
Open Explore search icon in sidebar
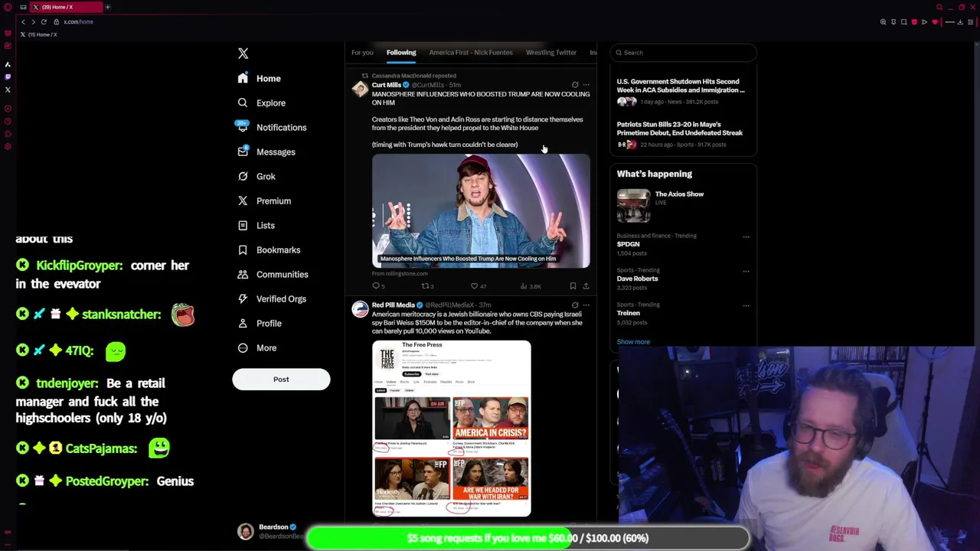click(243, 103)
